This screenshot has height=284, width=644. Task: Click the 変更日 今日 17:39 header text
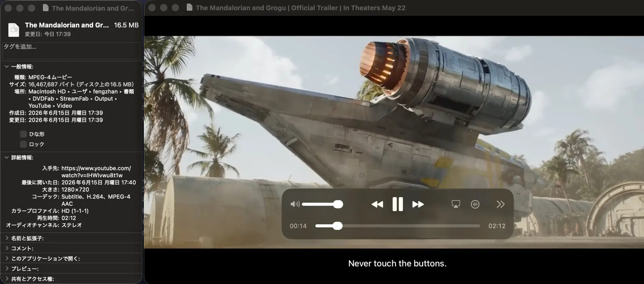[48, 34]
